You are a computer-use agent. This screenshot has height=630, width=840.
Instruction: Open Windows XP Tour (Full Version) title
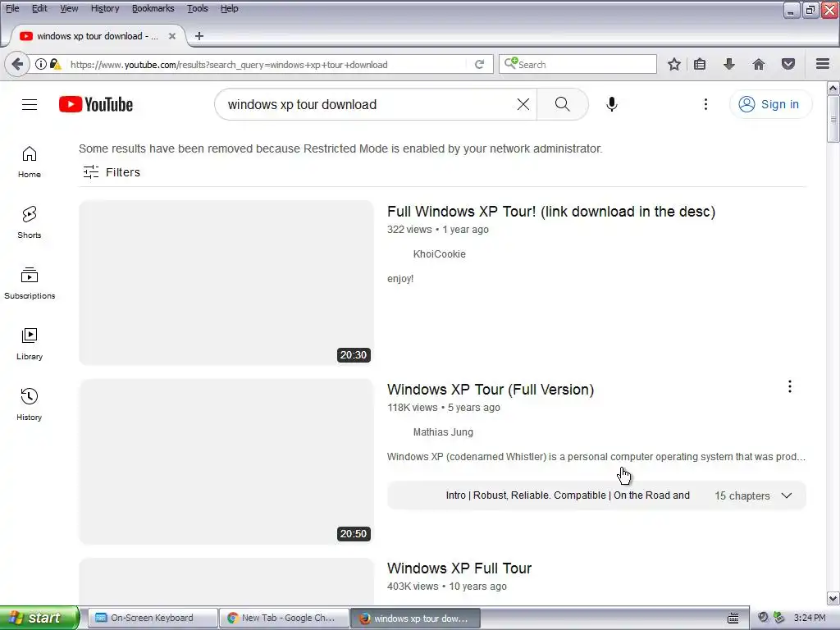(491, 390)
